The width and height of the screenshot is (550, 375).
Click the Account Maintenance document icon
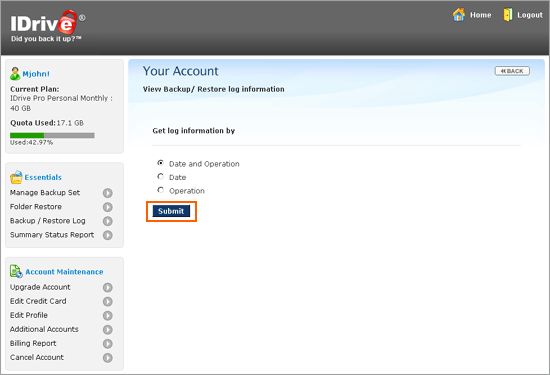(16, 272)
